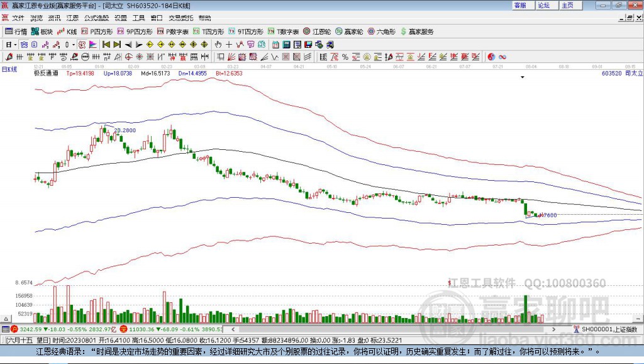Open the 公式选股 menu
Viewport: 644px width, 364px height.
96,18
